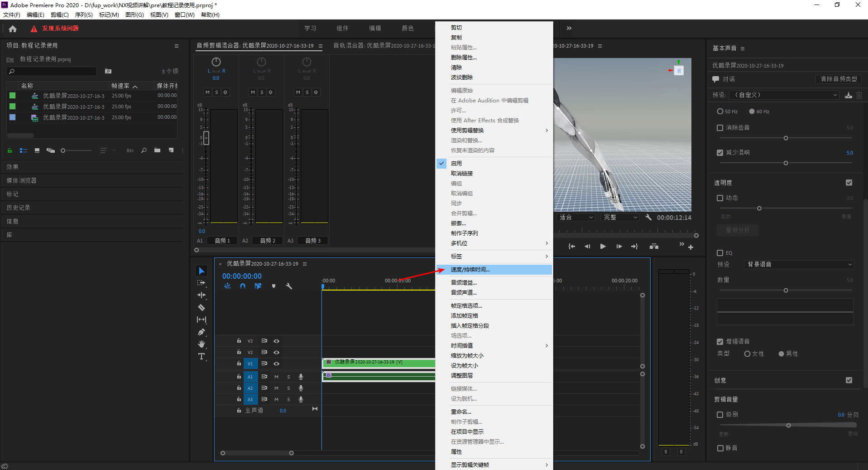Image resolution: width=868 pixels, height=470 pixels.
Task: Adjust the 剪辑音量 级别 slider
Action: (x=788, y=426)
